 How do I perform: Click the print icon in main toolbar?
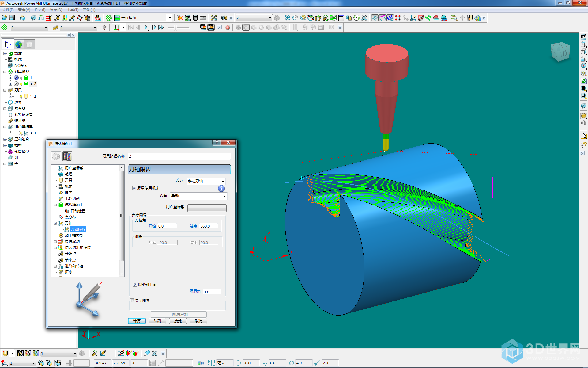click(23, 18)
